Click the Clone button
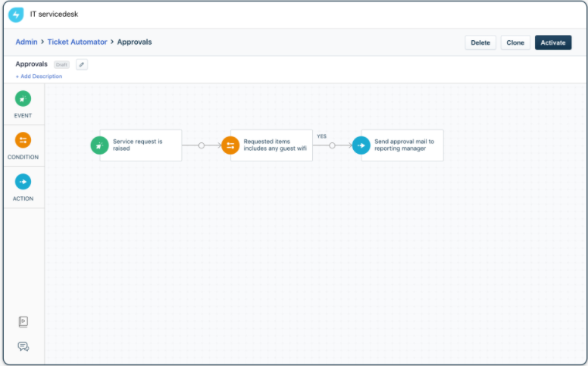 click(x=515, y=42)
